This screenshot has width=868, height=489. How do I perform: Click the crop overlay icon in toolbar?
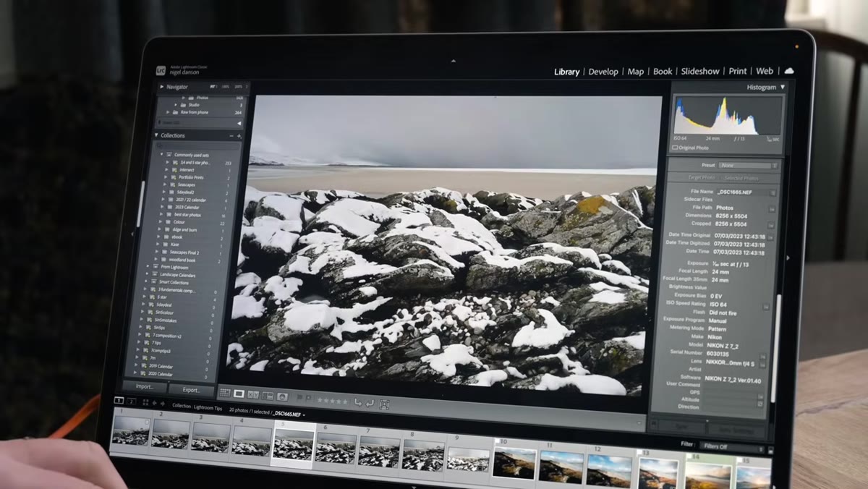click(x=384, y=404)
